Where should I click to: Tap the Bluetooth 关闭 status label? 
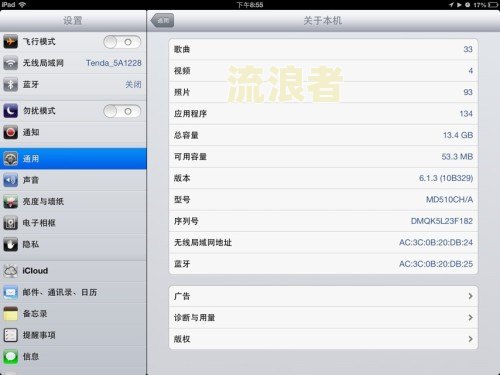coord(133,85)
